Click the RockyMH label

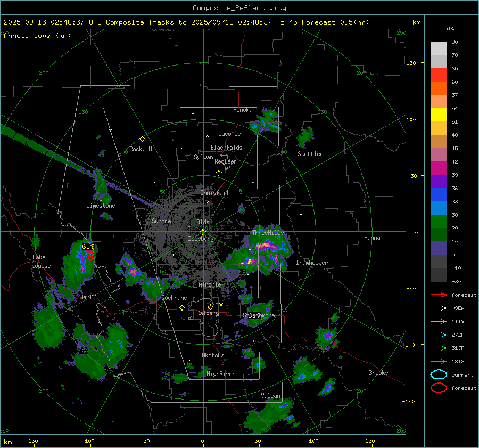[x=141, y=149]
